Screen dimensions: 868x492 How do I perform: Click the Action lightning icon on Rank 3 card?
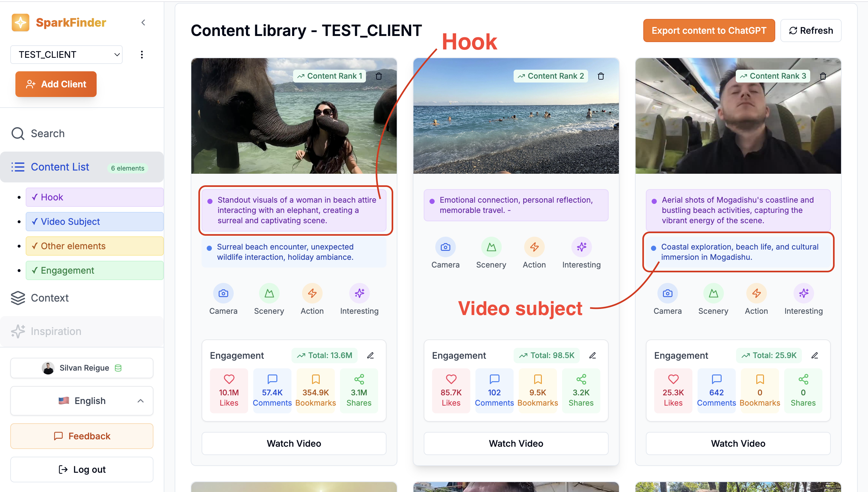click(756, 293)
